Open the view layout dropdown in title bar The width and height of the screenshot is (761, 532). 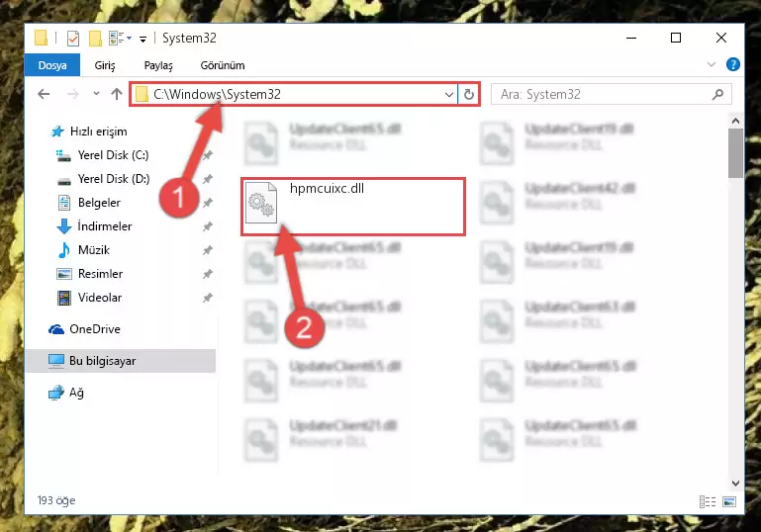coord(120,38)
